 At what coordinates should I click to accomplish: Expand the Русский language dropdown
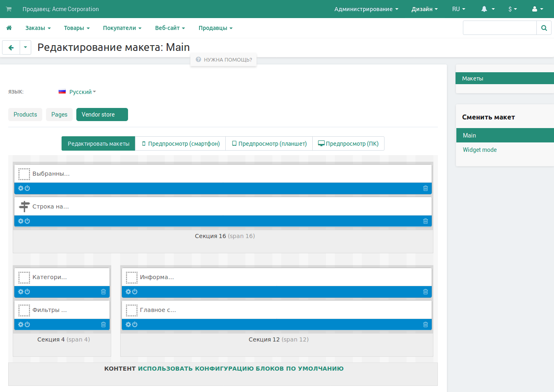tap(82, 92)
